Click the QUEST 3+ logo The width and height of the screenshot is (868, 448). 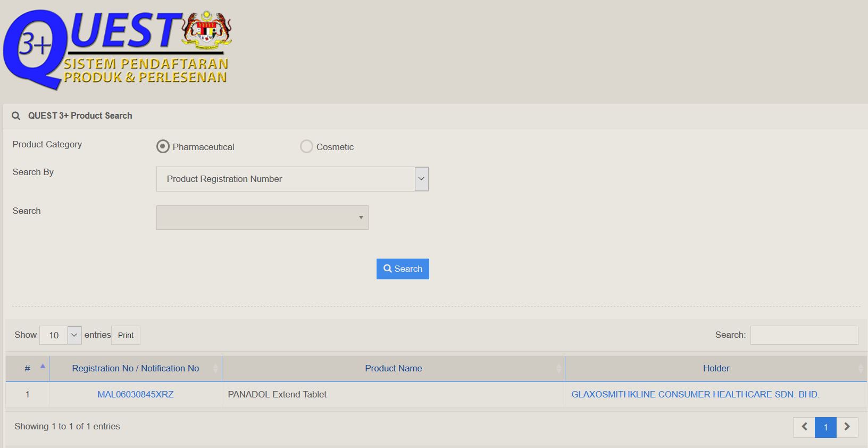pos(118,49)
